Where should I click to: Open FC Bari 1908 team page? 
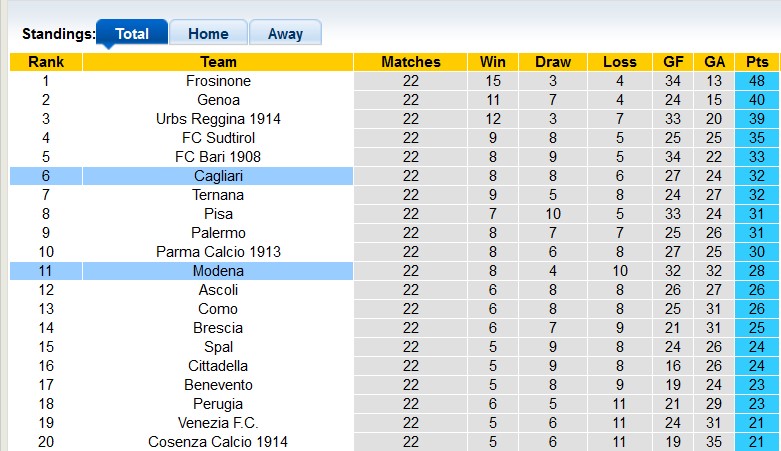218,157
